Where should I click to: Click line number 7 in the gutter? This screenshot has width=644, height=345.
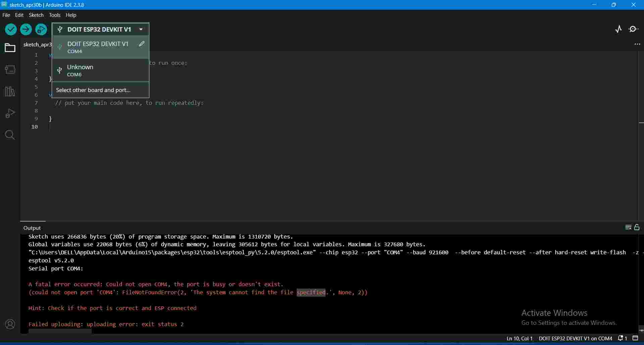[36, 103]
